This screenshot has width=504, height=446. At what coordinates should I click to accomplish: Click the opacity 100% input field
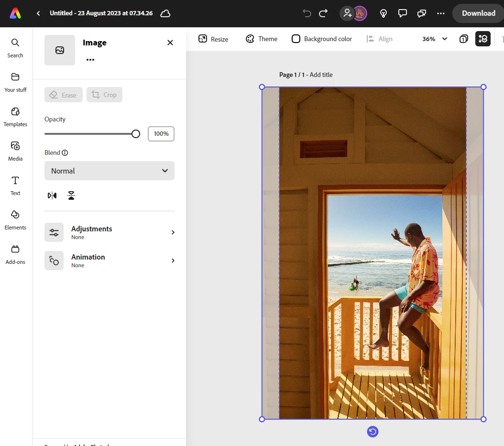pos(161,134)
